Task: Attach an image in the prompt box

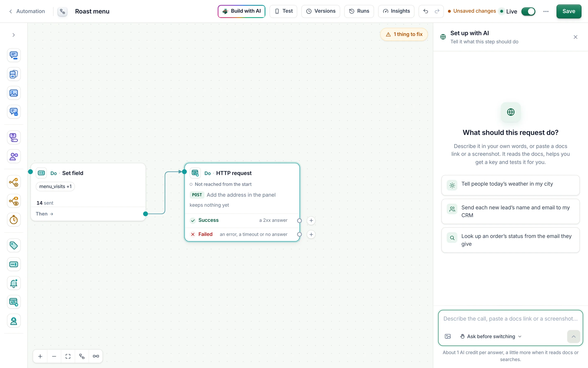Action: 448,336
